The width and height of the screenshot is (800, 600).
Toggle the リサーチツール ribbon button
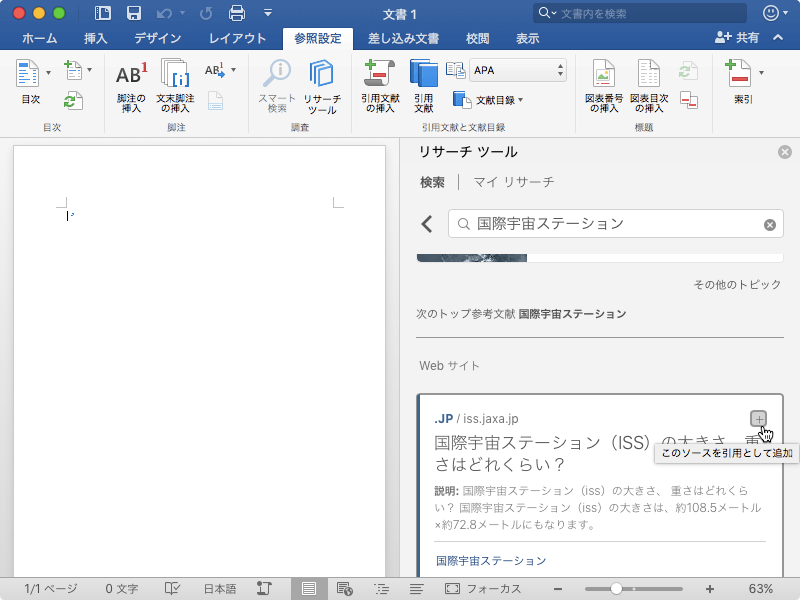point(322,87)
